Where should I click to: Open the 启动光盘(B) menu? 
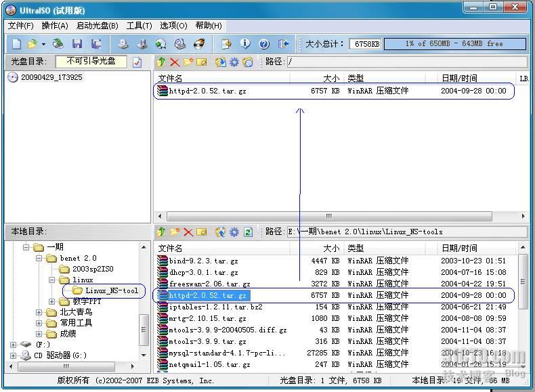tap(97, 26)
